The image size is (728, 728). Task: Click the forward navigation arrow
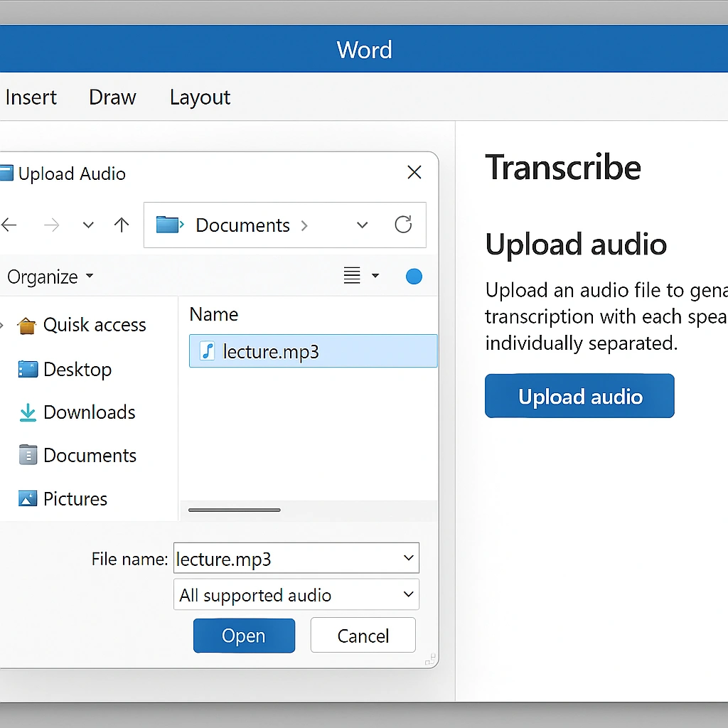click(x=52, y=225)
